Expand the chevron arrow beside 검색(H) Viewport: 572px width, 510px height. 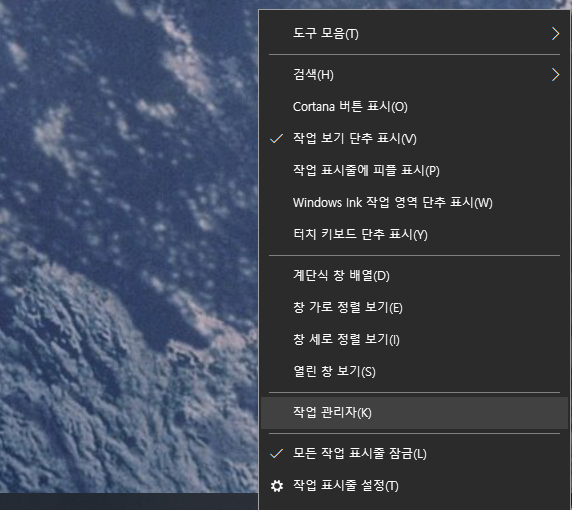pyautogui.click(x=555, y=75)
